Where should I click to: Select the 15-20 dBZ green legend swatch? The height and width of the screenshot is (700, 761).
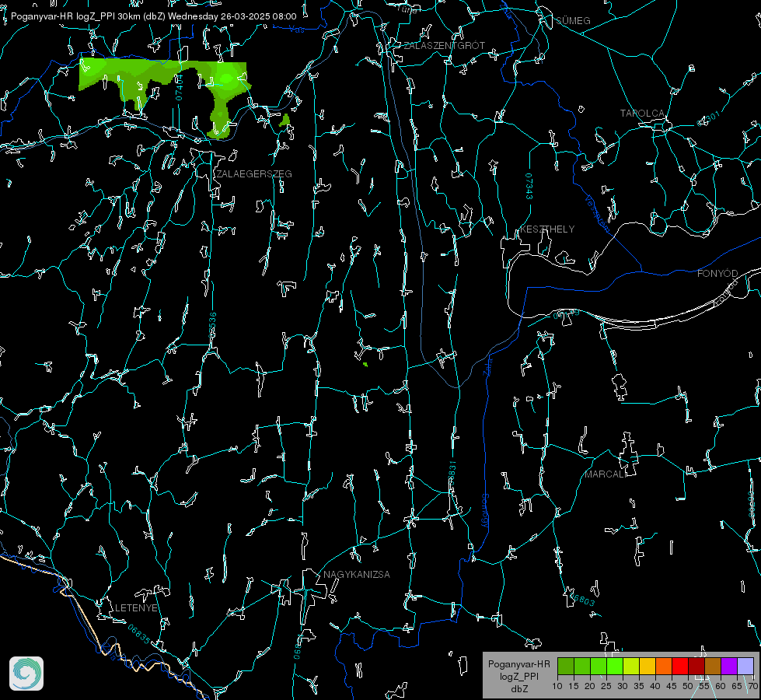582,666
